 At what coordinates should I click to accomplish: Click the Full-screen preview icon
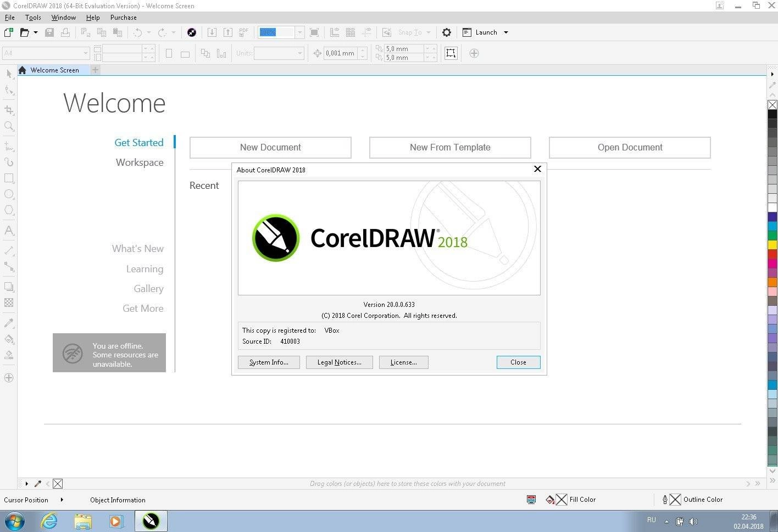pos(314,32)
